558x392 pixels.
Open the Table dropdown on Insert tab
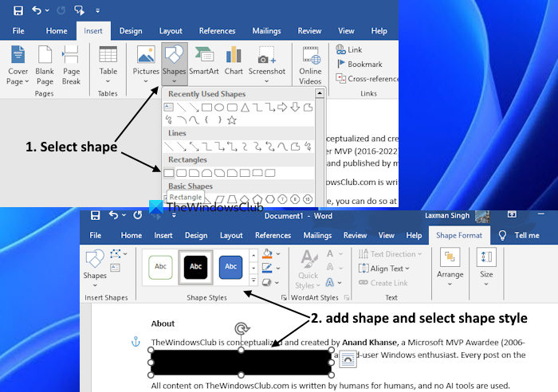108,65
